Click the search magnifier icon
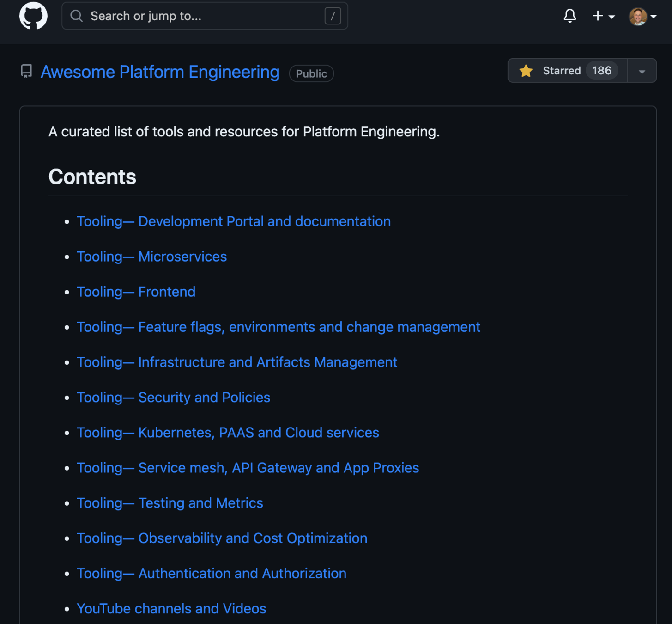This screenshot has height=624, width=672. click(77, 16)
